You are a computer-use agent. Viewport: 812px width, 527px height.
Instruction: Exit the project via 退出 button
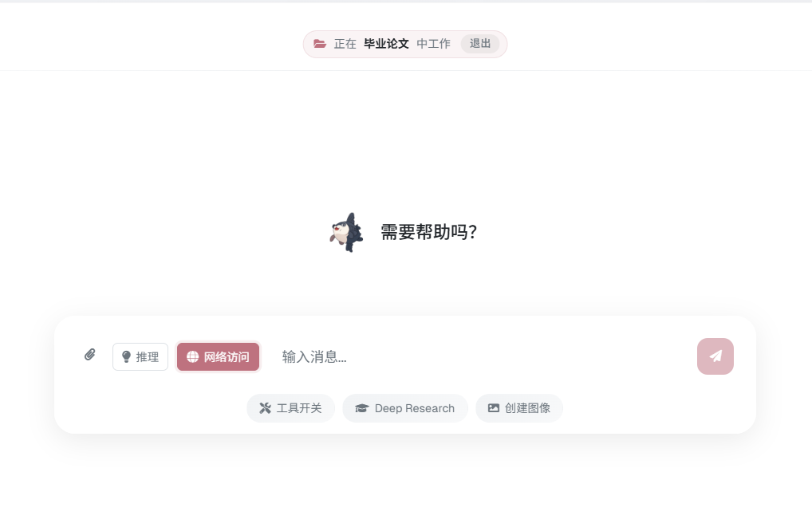point(480,44)
